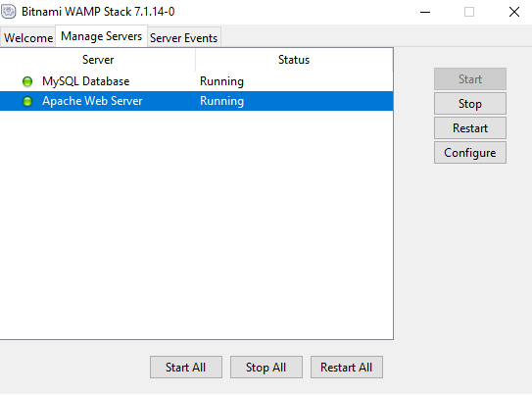
Task: Select the Apache Web Server row
Action: click(x=197, y=101)
